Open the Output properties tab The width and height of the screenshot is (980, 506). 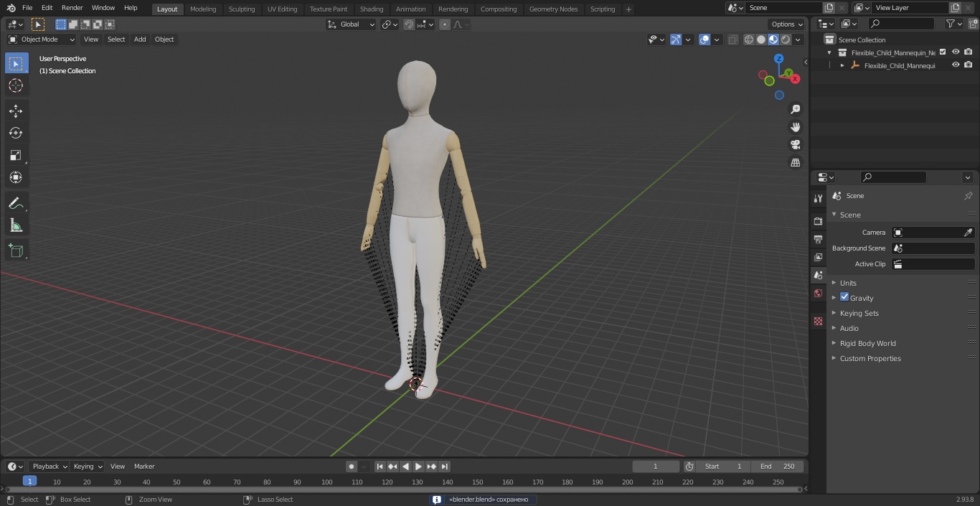pyautogui.click(x=818, y=239)
